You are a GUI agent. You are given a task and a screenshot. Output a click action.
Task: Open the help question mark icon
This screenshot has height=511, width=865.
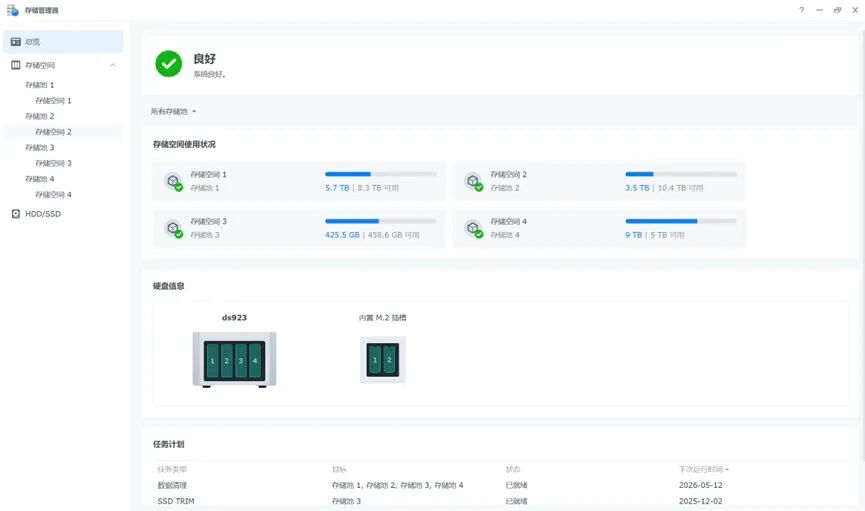pos(802,10)
